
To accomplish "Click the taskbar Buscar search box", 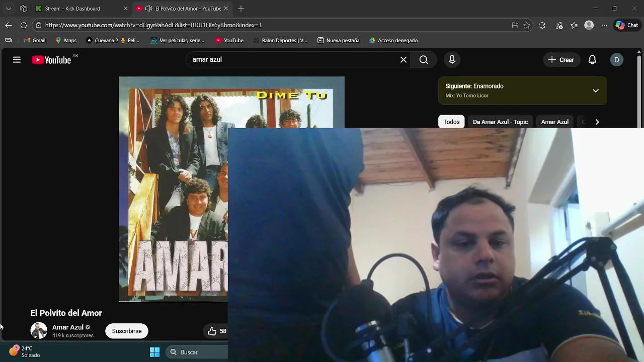I will coord(197,352).
